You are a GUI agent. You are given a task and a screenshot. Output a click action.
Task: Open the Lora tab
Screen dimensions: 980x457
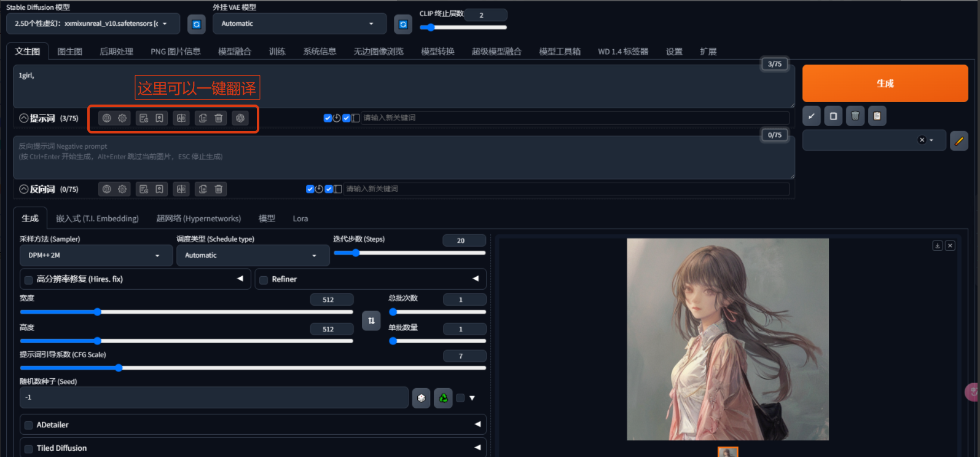point(300,218)
